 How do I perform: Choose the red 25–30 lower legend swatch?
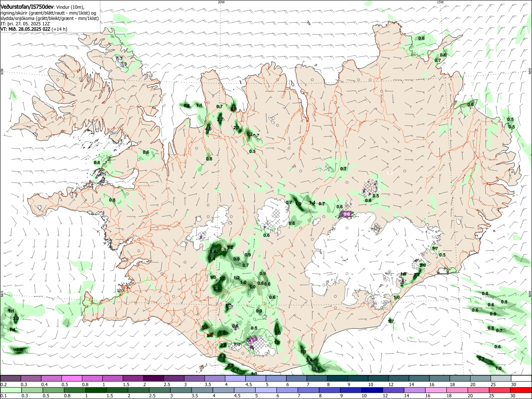[500, 390]
